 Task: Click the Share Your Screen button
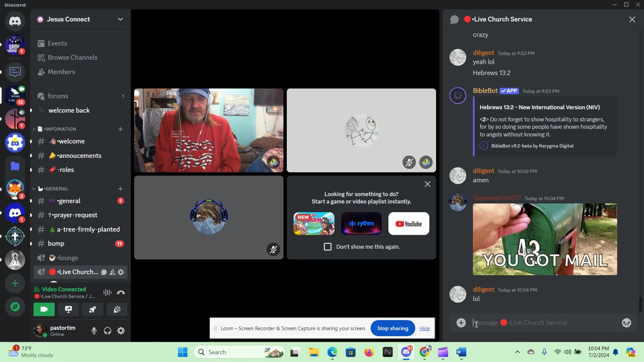coord(68,309)
